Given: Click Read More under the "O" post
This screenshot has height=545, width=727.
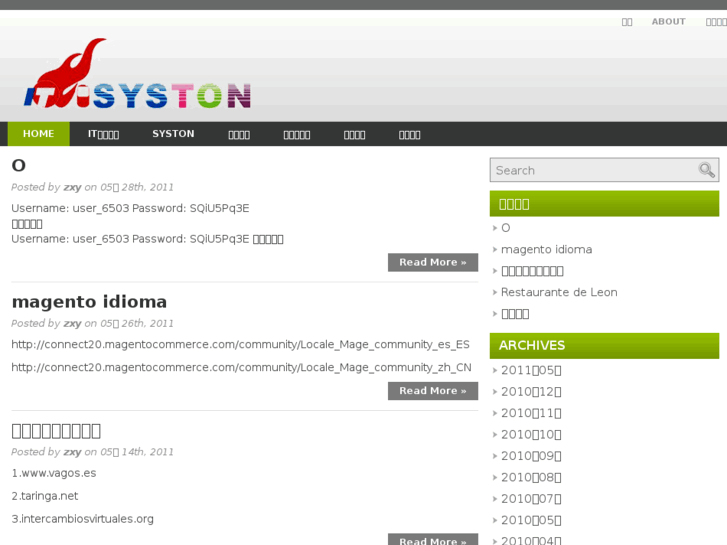Looking at the screenshot, I should pyautogui.click(x=433, y=262).
